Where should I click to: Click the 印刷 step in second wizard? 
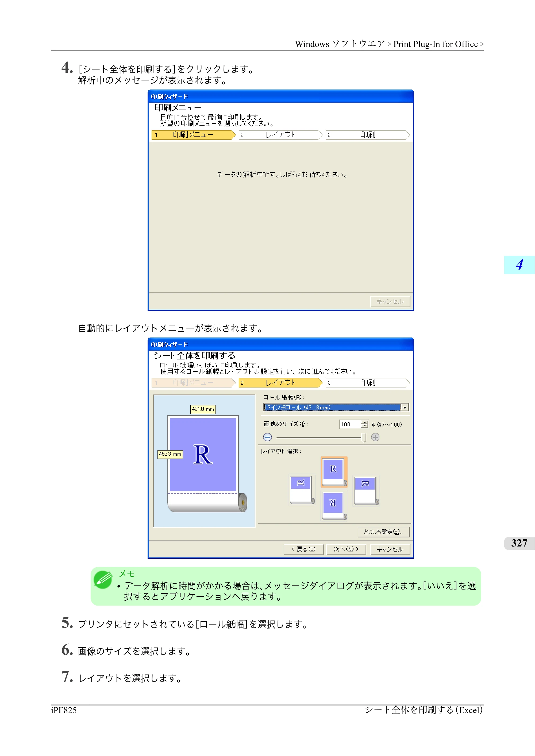pyautogui.click(x=368, y=383)
